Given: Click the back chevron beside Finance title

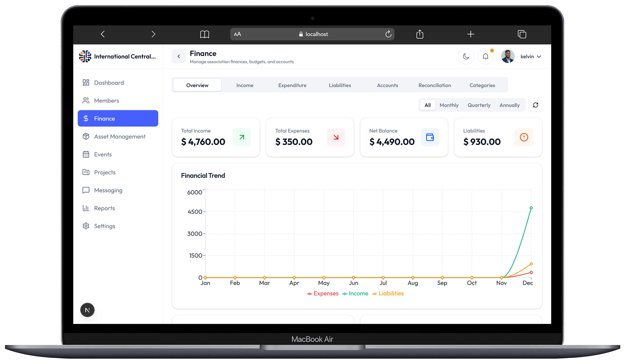Looking at the screenshot, I should point(178,56).
